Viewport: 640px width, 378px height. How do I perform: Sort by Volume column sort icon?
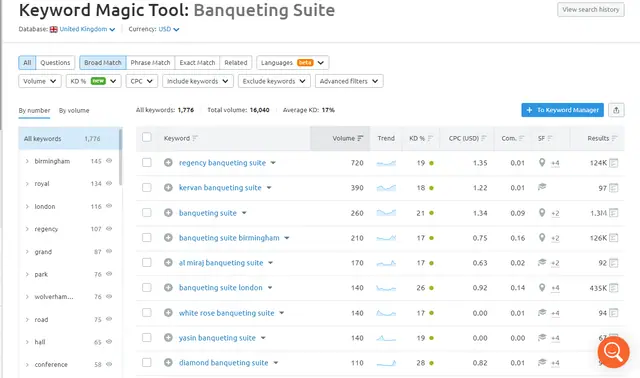pyautogui.click(x=360, y=138)
